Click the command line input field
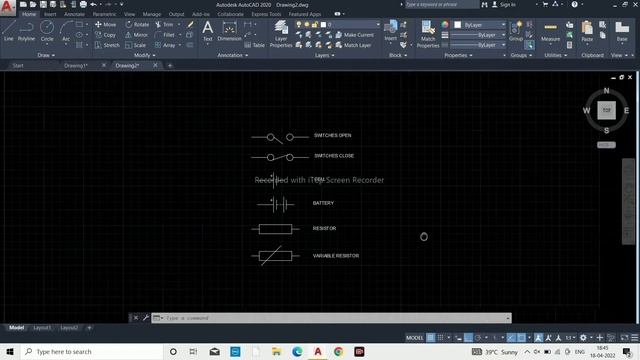Screen dimensions: 640x360 (331, 318)
